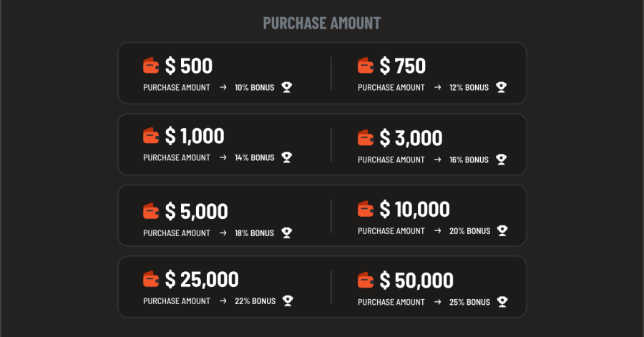Click the trophy icon next to 18% BONUS
This screenshot has width=644, height=337.
[x=287, y=233]
